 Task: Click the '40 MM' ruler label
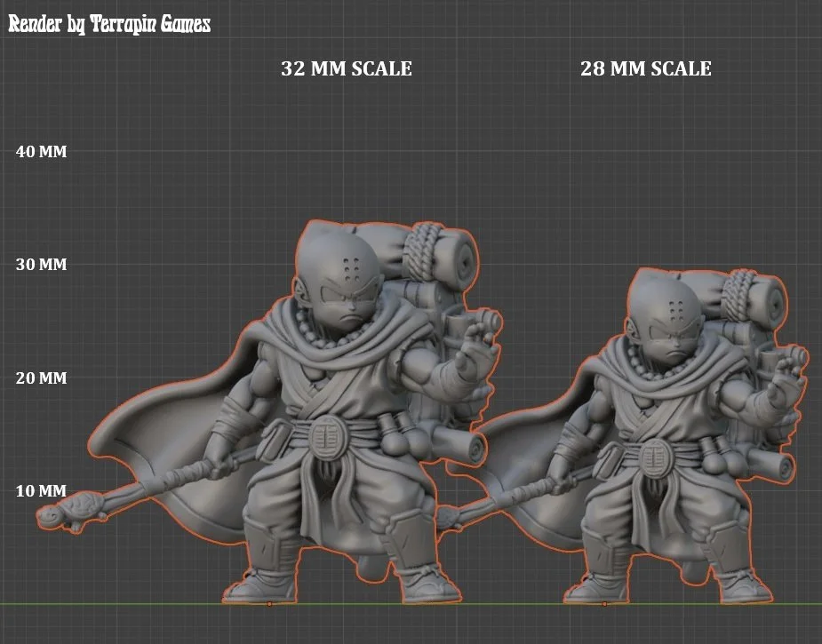[x=42, y=151]
